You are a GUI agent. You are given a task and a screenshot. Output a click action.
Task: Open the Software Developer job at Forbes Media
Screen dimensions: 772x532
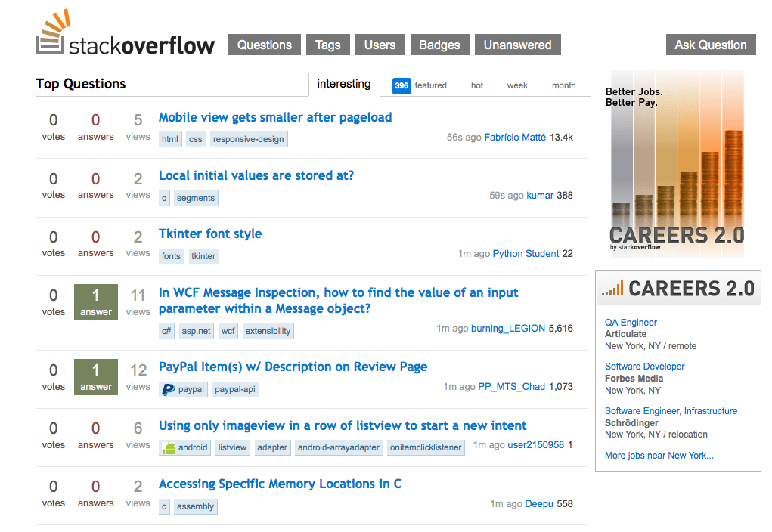click(644, 367)
